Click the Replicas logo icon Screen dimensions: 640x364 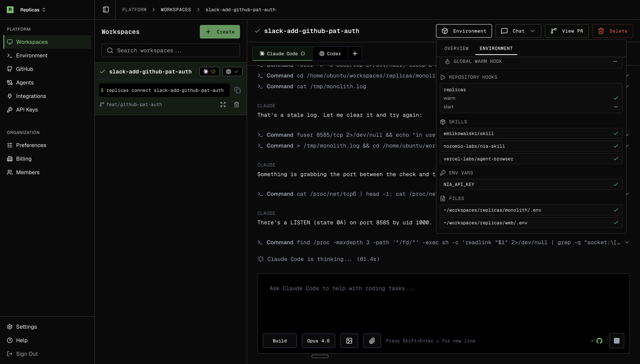[10, 10]
